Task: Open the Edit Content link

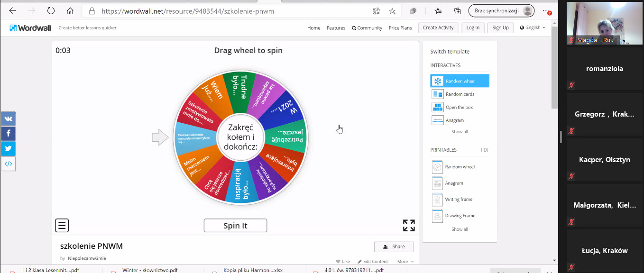Action: [x=373, y=262]
